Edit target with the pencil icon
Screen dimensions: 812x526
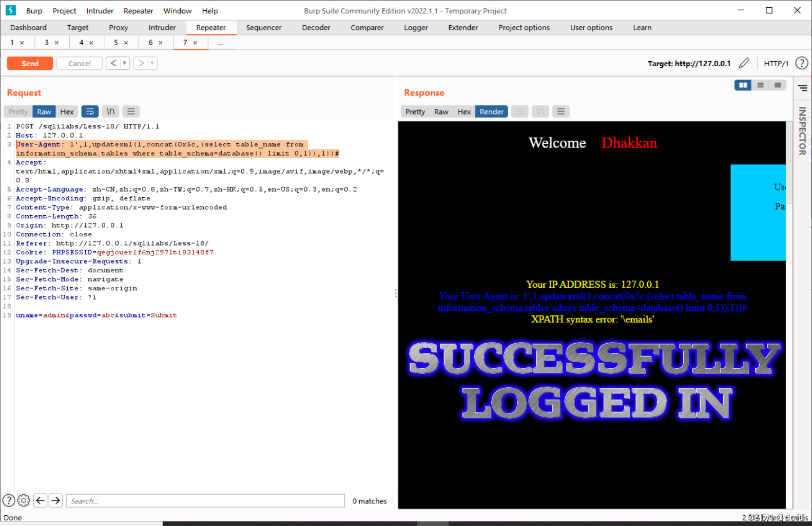click(744, 63)
